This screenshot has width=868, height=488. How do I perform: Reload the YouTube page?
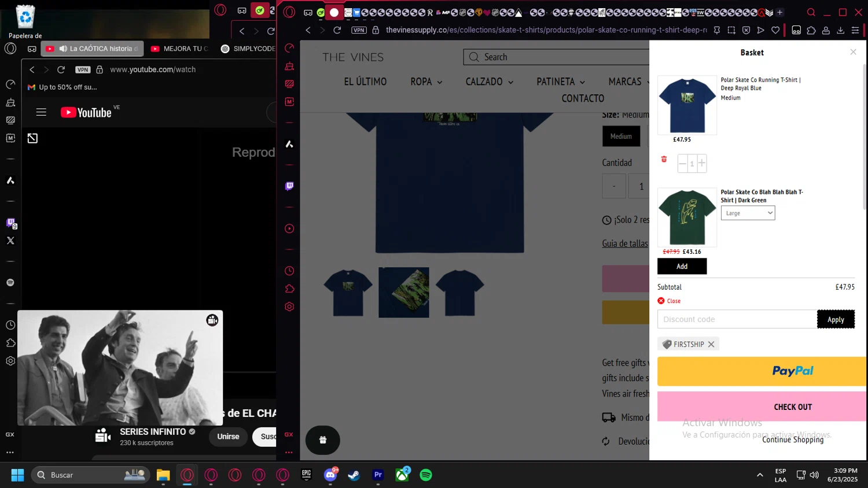pyautogui.click(x=61, y=69)
